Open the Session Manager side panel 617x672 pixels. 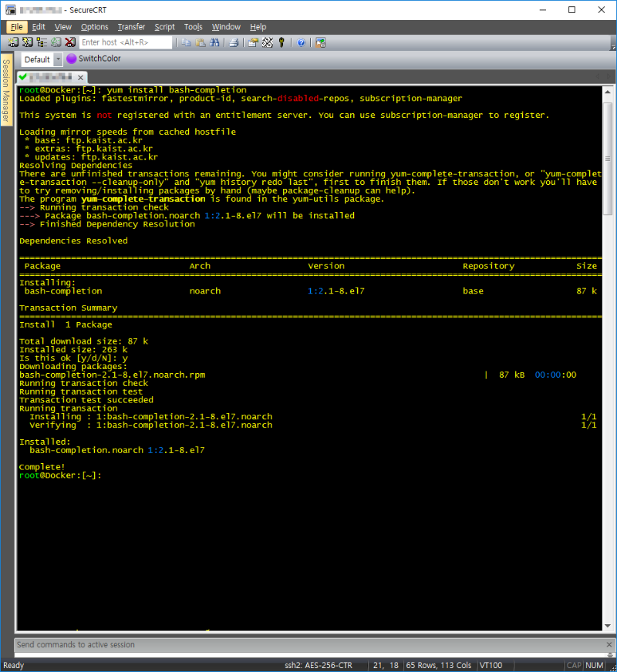[6, 90]
